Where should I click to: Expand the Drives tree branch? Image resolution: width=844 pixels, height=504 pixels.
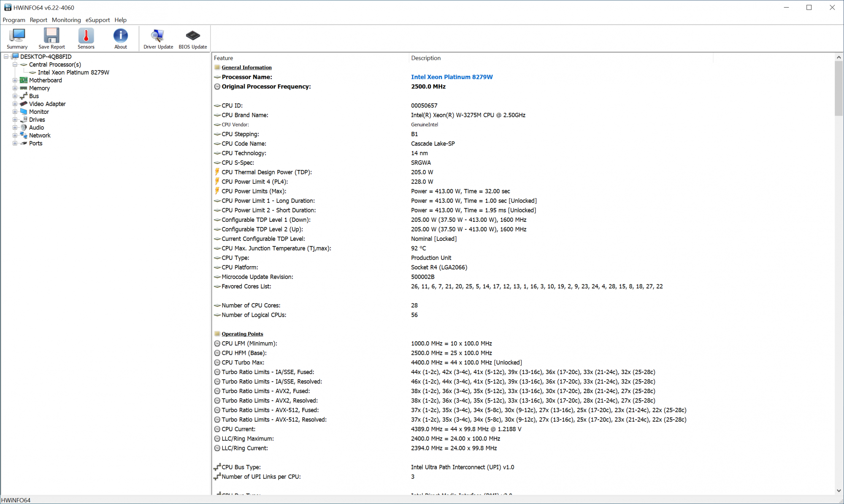15,120
